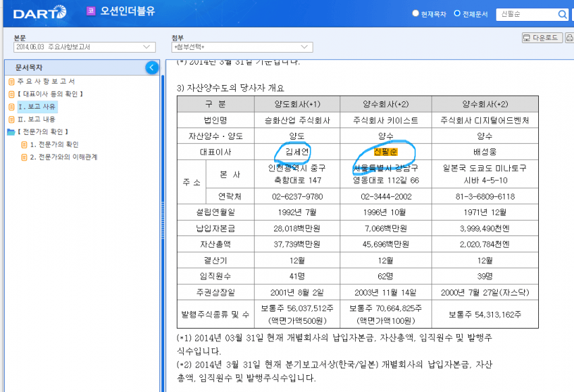Click the 다운로드 button
This screenshot has height=392, width=574.
pos(542,38)
